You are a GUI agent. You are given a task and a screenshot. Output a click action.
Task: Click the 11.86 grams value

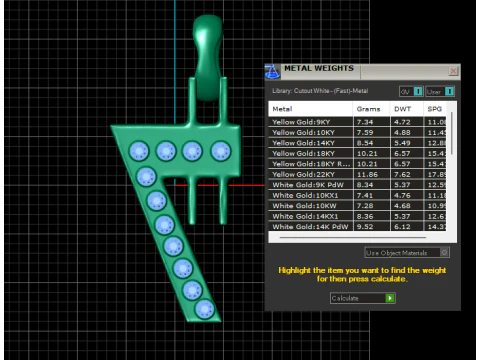click(x=367, y=174)
